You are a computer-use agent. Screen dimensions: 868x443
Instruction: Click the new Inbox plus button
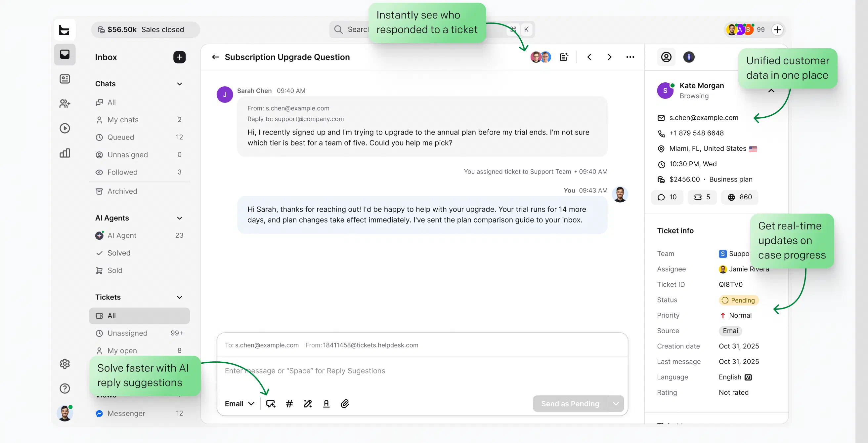179,57
